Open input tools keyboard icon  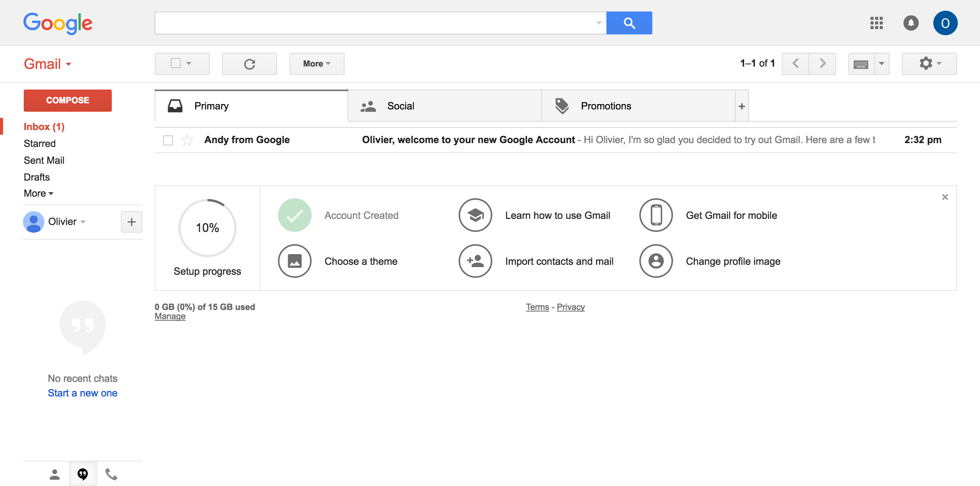pos(861,64)
